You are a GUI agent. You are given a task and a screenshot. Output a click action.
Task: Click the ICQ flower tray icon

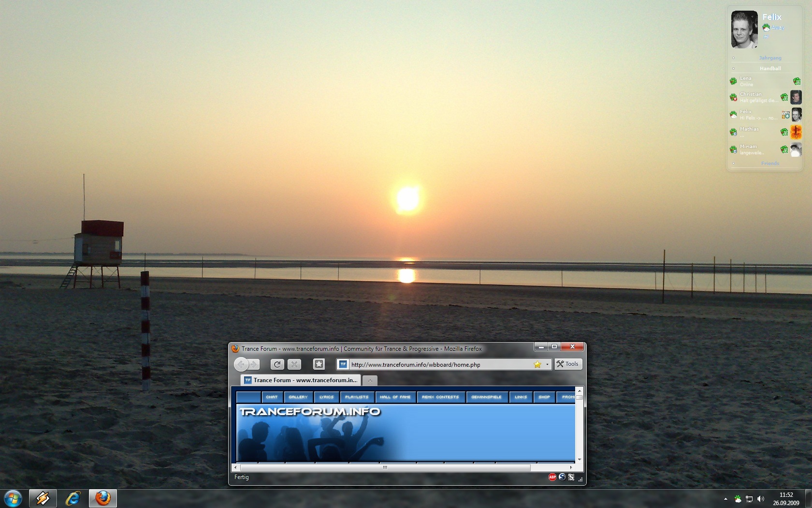click(x=738, y=499)
